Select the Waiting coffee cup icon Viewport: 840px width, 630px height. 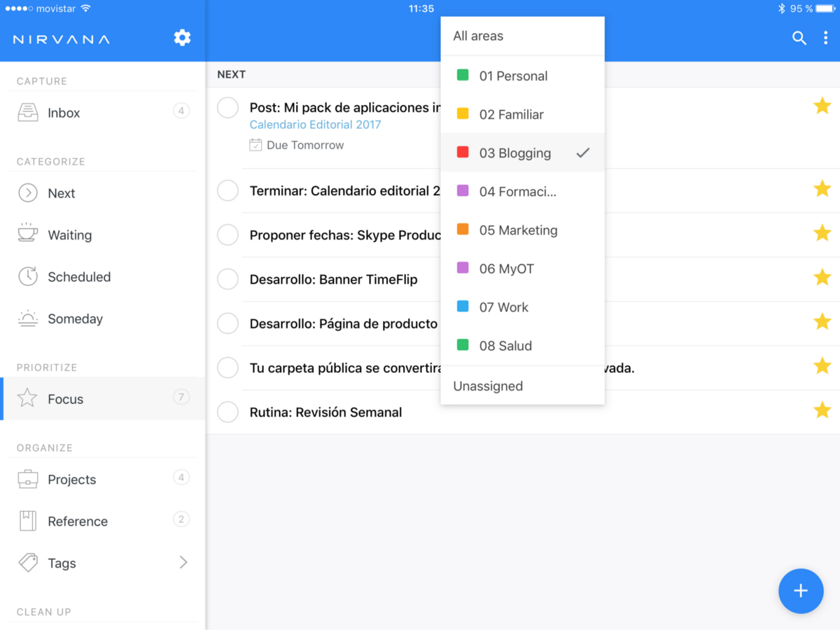pos(27,234)
